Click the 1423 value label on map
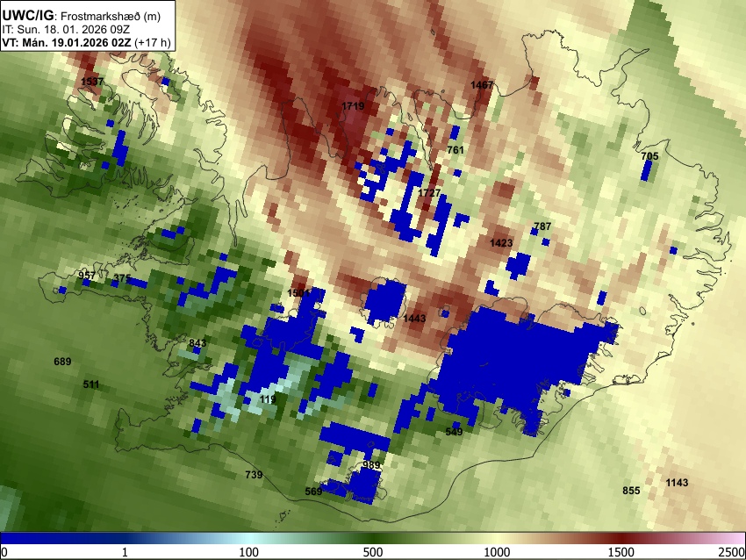The width and height of the screenshot is (746, 560). pos(501,243)
